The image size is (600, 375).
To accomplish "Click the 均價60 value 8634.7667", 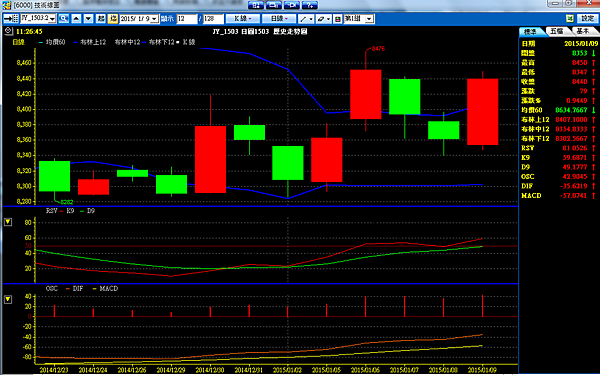I will tap(571, 110).
